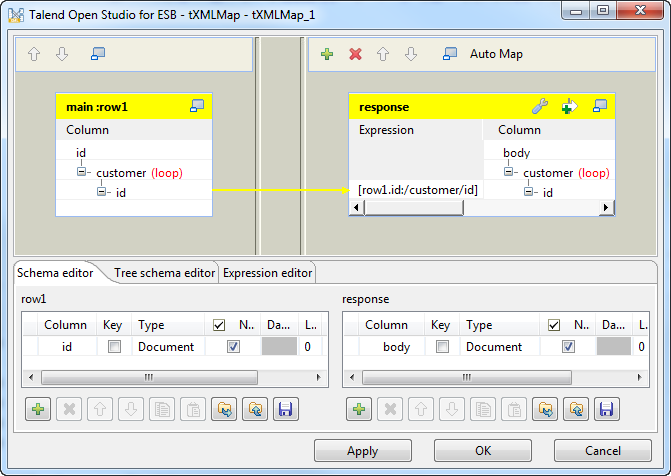Minimize all input tables icon
671x476 pixels.
click(x=98, y=54)
